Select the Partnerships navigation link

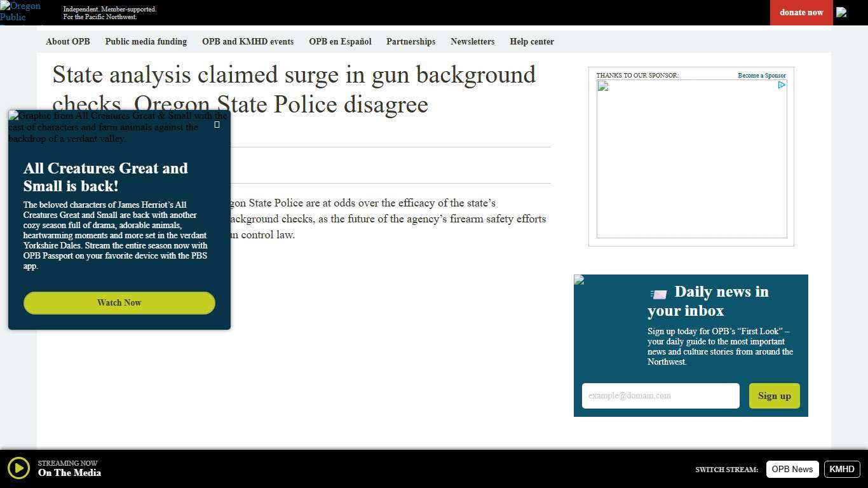pos(410,41)
